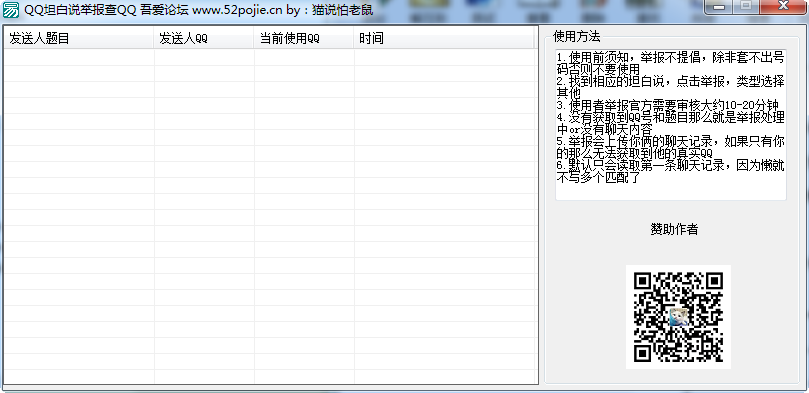809x393 pixels.
Task: Click the first cell under 发送人QQ
Action: click(x=204, y=57)
